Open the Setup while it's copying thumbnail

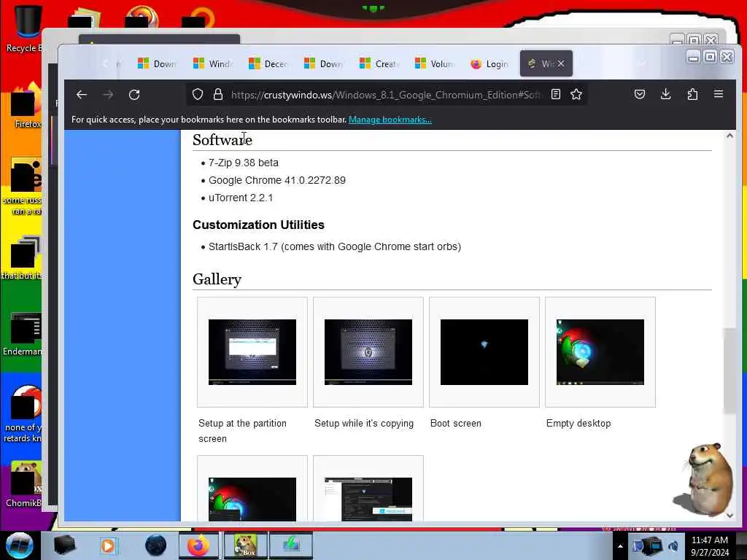368,352
